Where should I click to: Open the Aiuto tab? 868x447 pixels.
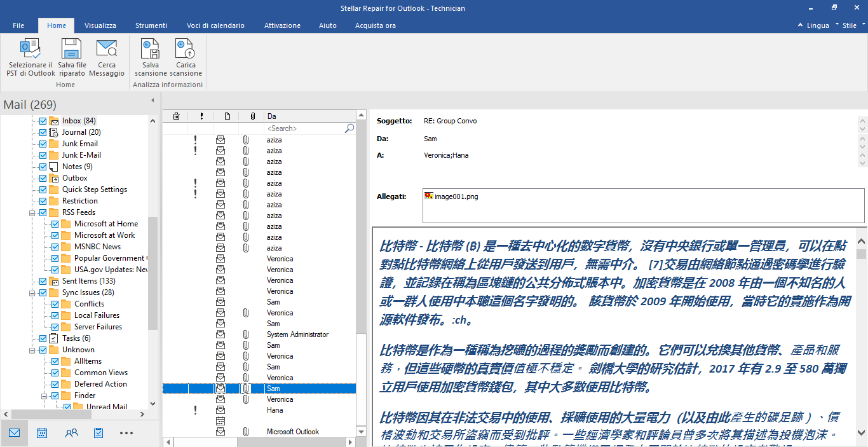(328, 25)
